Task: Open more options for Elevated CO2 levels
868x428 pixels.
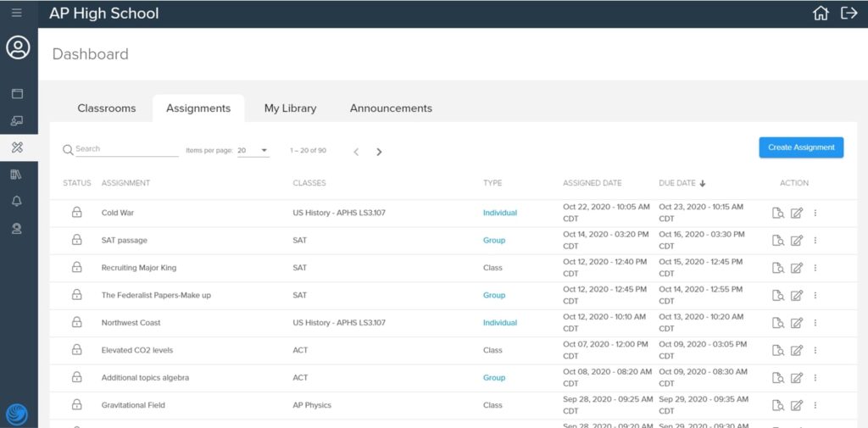Action: tap(815, 350)
